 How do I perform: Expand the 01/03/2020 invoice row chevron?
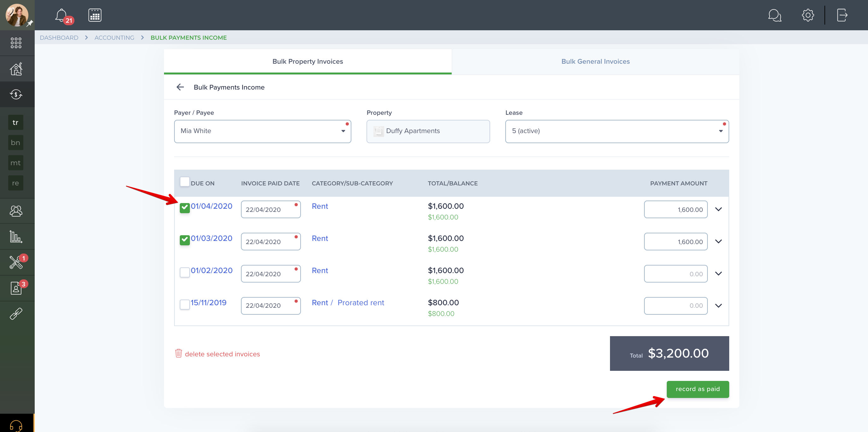[718, 241]
